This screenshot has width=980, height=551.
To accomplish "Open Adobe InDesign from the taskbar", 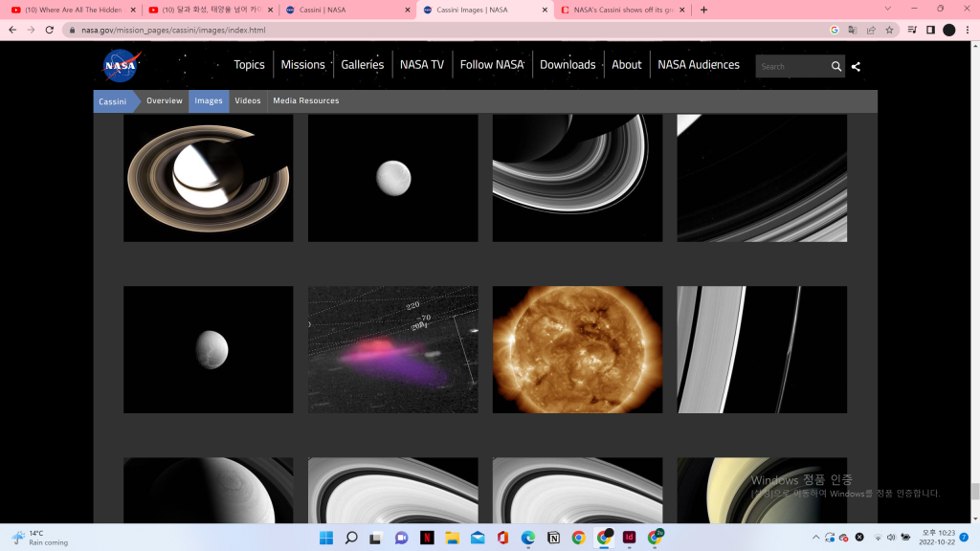I will pyautogui.click(x=629, y=538).
